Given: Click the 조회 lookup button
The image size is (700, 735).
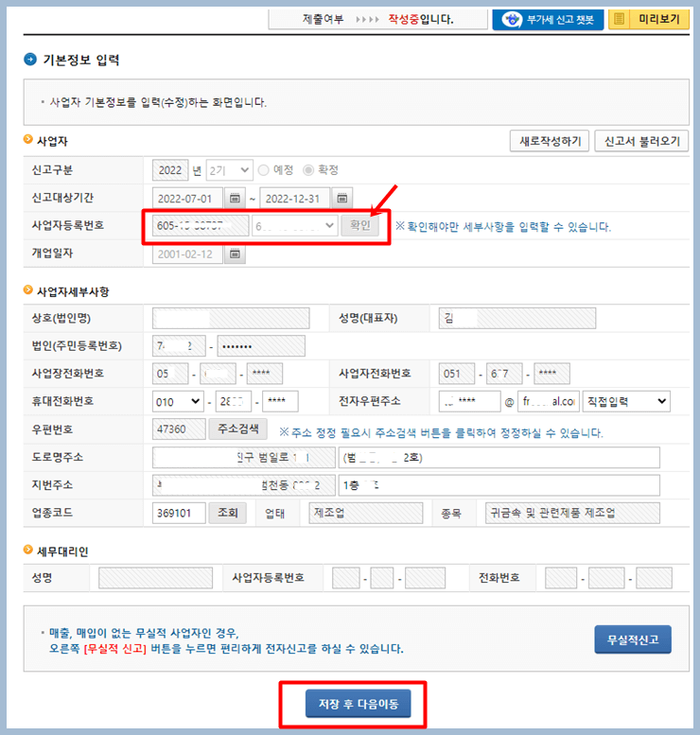Looking at the screenshot, I should (x=227, y=513).
